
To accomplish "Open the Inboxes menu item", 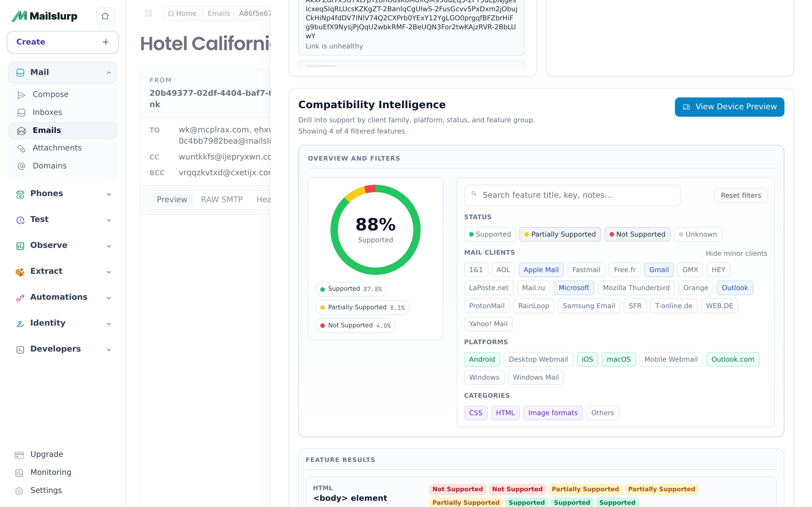I will [47, 112].
